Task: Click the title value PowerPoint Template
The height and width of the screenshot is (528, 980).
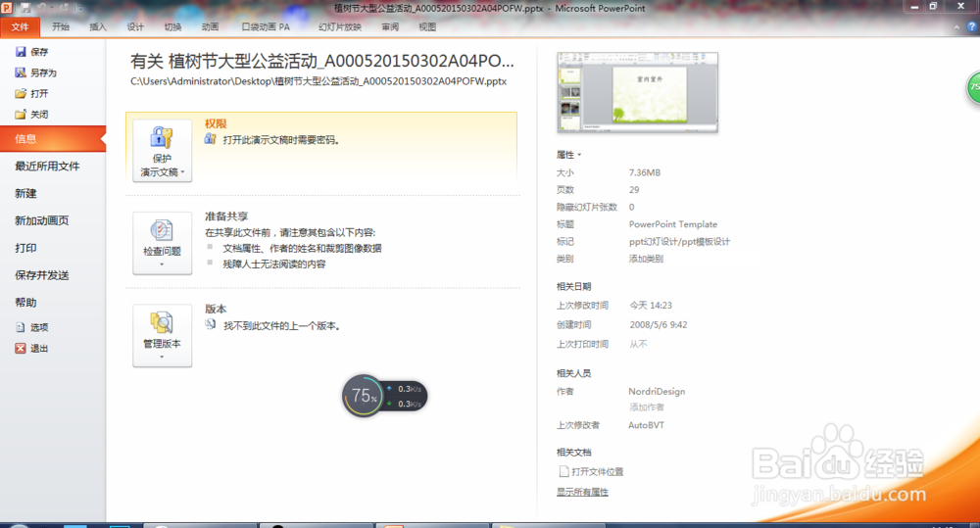Action: [x=673, y=224]
